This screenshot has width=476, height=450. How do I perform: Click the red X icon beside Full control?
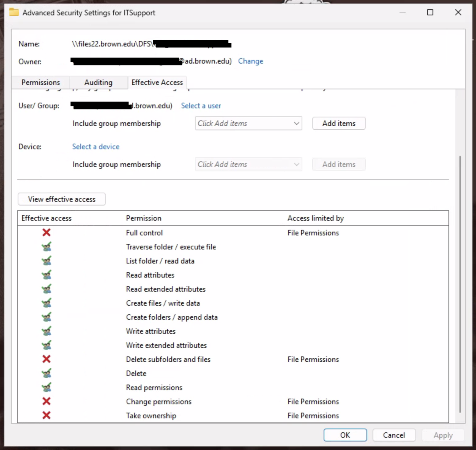[x=46, y=233]
